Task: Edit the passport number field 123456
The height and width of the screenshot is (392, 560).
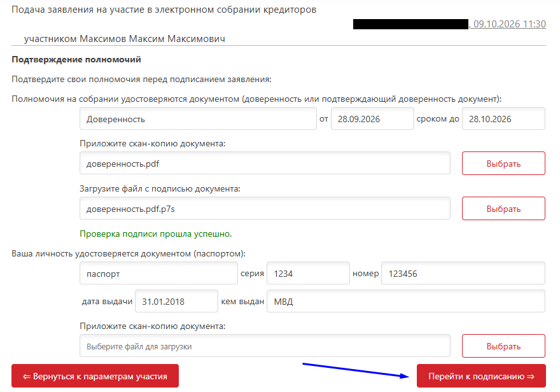Action: 463,274
